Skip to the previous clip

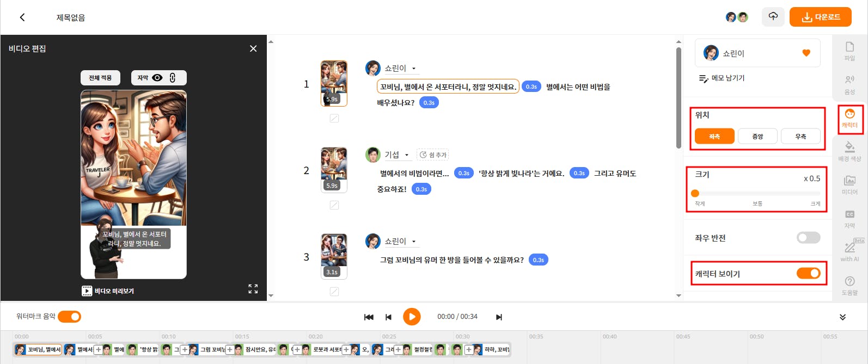(388, 317)
